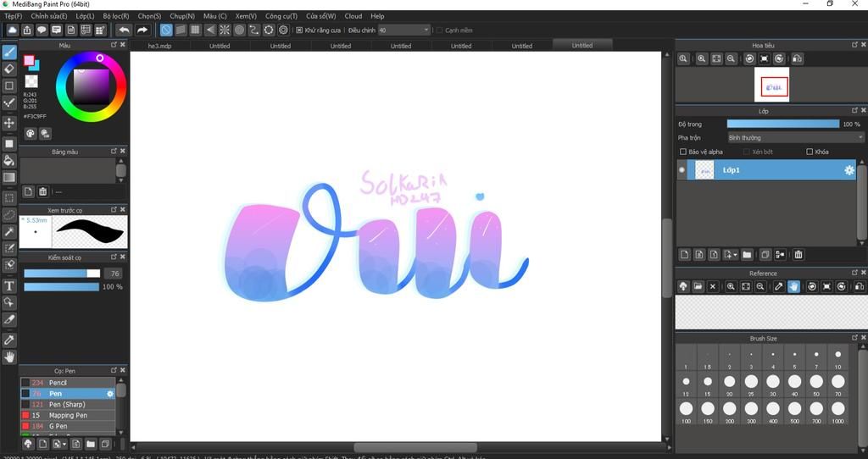Open snap settings gear icon
868x459 pixels.
pyautogui.click(x=283, y=30)
